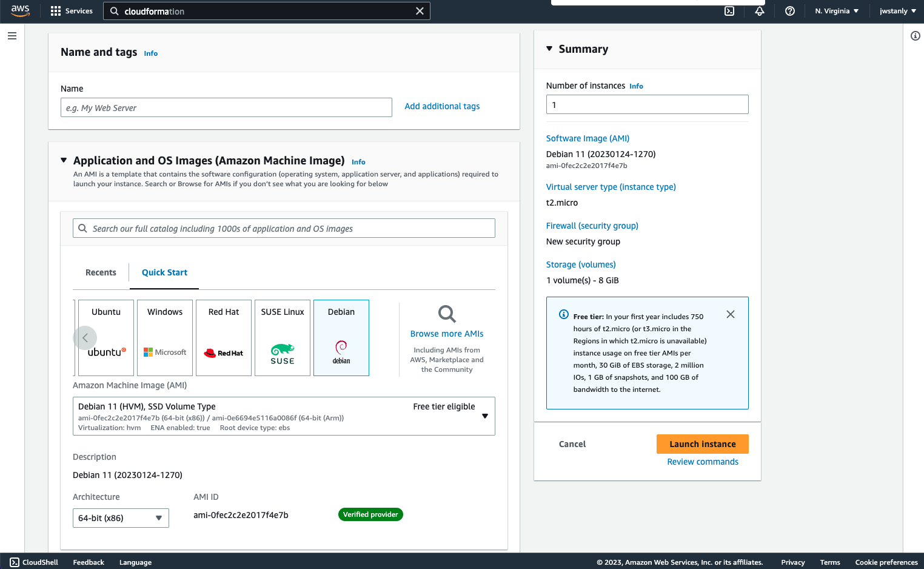Viewport: 924px width, 569px height.
Task: Click the Debian 11 (20230124-1270) description text
Action: click(127, 475)
